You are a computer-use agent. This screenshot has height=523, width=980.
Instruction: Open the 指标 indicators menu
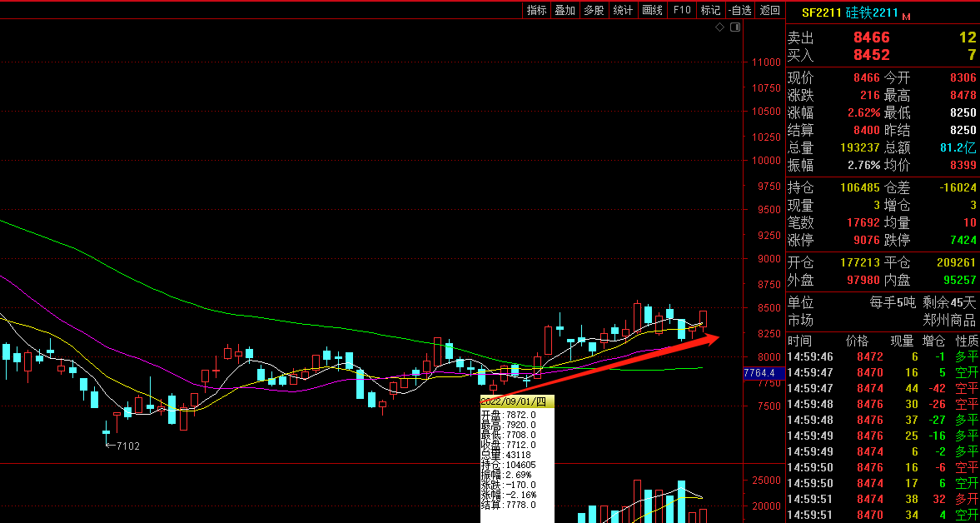click(x=537, y=11)
